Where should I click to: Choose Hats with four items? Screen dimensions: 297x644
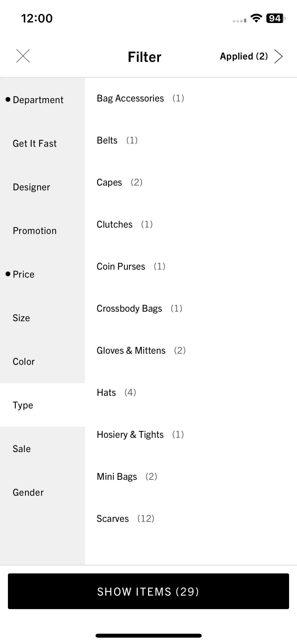click(x=191, y=393)
